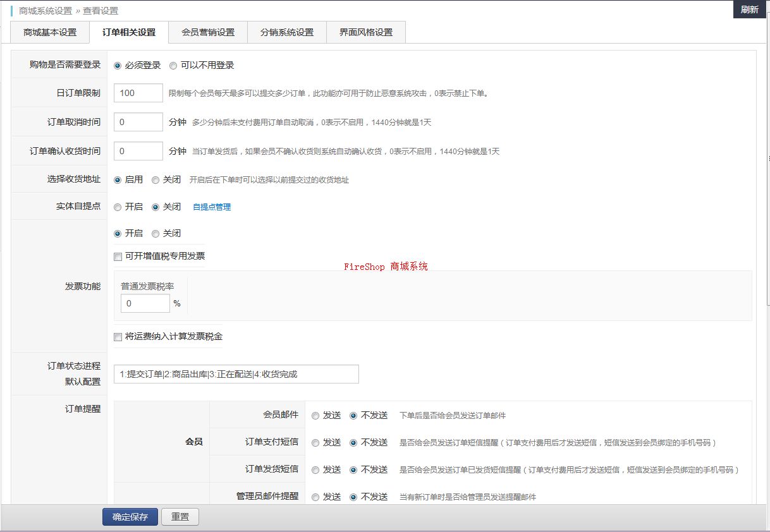Viewport: 770px width, 532px height.
Task: Focus the 日订单限制 input field
Action: [138, 93]
